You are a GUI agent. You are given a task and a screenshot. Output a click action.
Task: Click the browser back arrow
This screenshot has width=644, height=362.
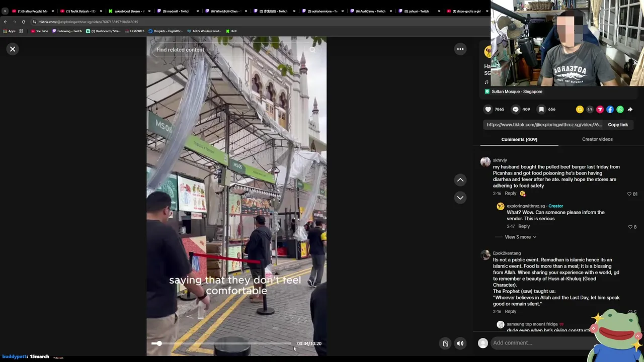pyautogui.click(x=5, y=22)
